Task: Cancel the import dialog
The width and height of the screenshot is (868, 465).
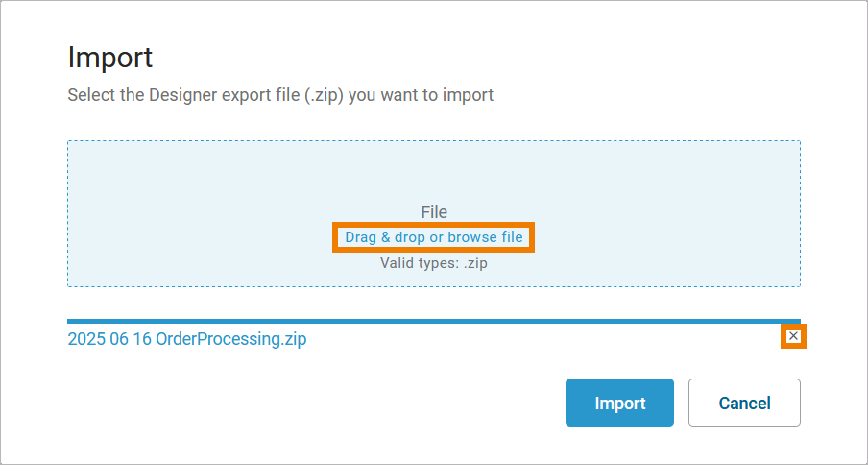Action: (744, 403)
